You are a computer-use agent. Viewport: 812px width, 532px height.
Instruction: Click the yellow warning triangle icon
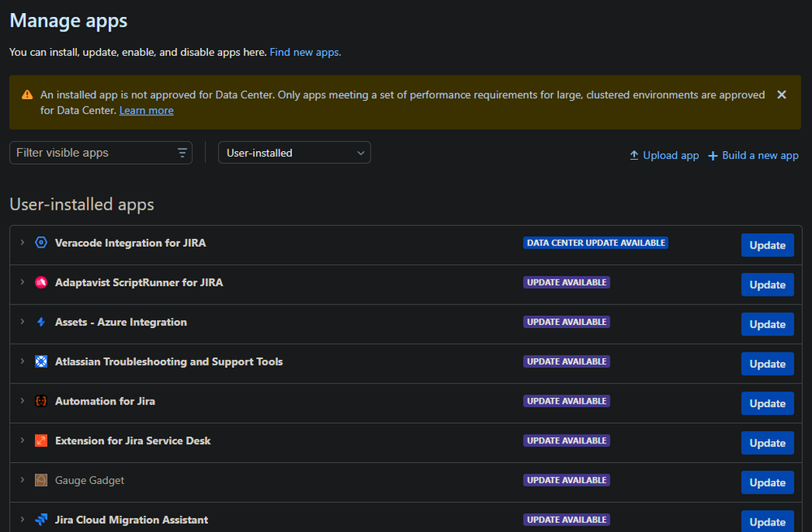27,95
